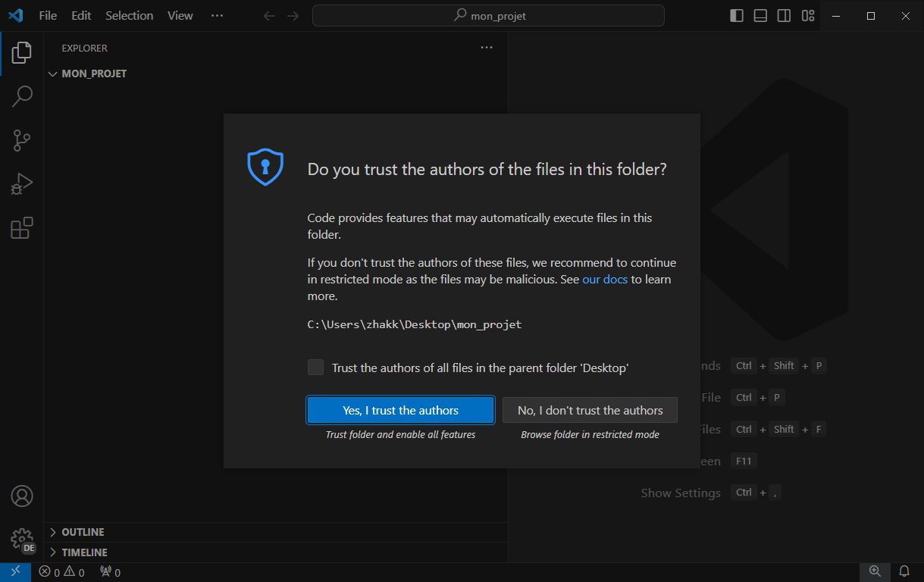Select the Search icon in activity bar
Screen dimensions: 924x582
pyautogui.click(x=21, y=96)
